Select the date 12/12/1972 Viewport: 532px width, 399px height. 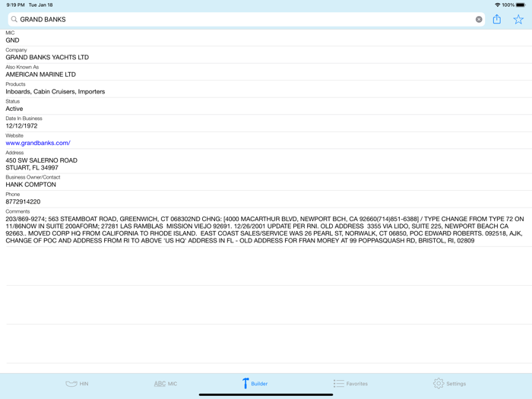tap(21, 126)
